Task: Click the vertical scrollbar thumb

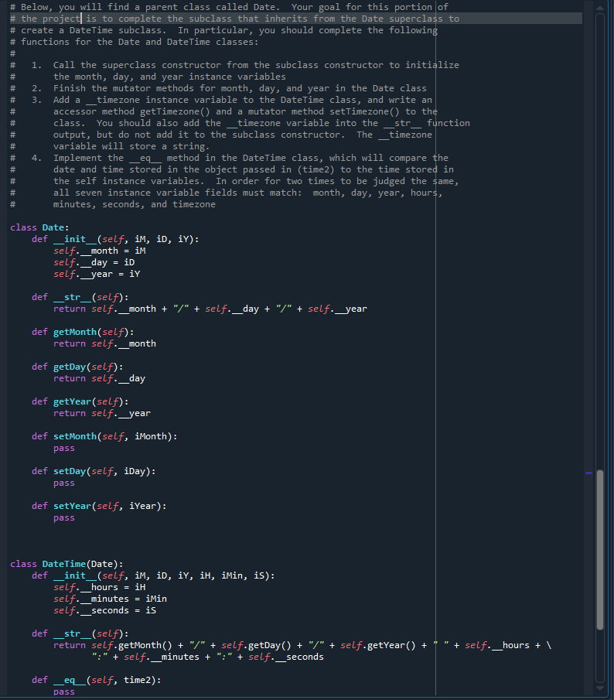Action: pyautogui.click(x=600, y=550)
